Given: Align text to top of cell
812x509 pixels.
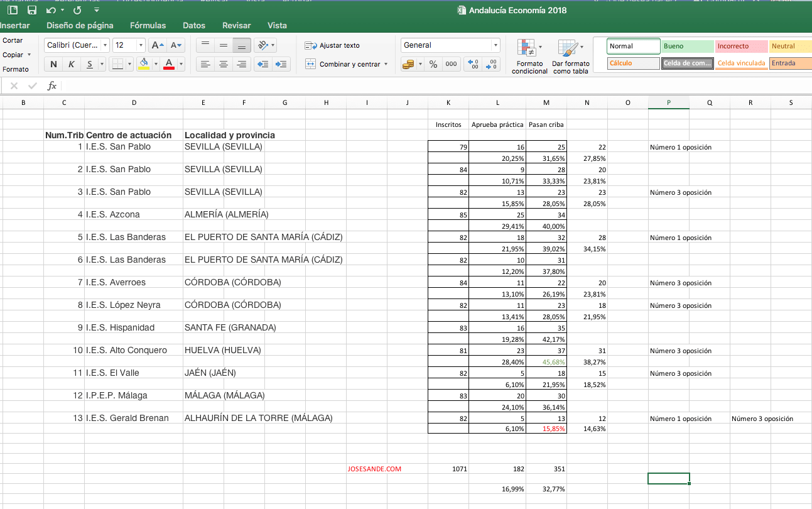Looking at the screenshot, I should point(205,45).
